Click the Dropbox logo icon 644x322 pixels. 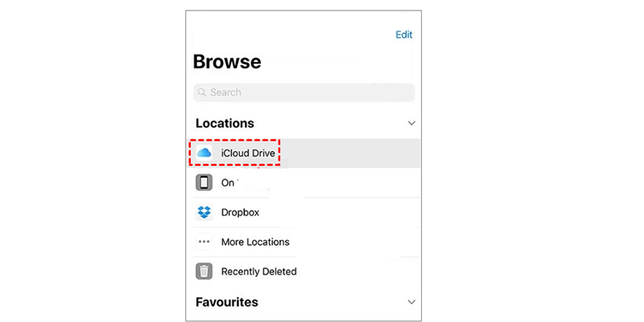tap(204, 213)
